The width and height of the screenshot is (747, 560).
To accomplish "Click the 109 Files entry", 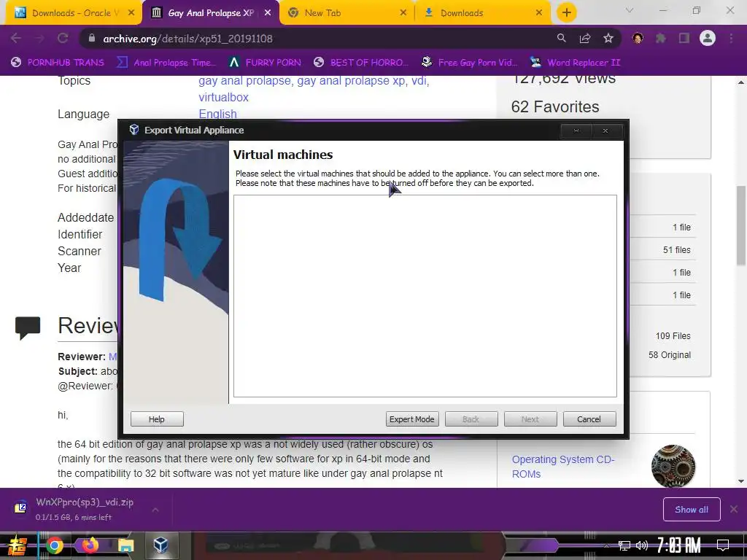I will click(x=673, y=335).
